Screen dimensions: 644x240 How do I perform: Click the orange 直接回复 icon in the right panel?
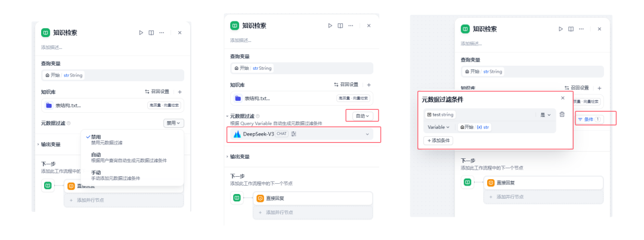(491, 183)
